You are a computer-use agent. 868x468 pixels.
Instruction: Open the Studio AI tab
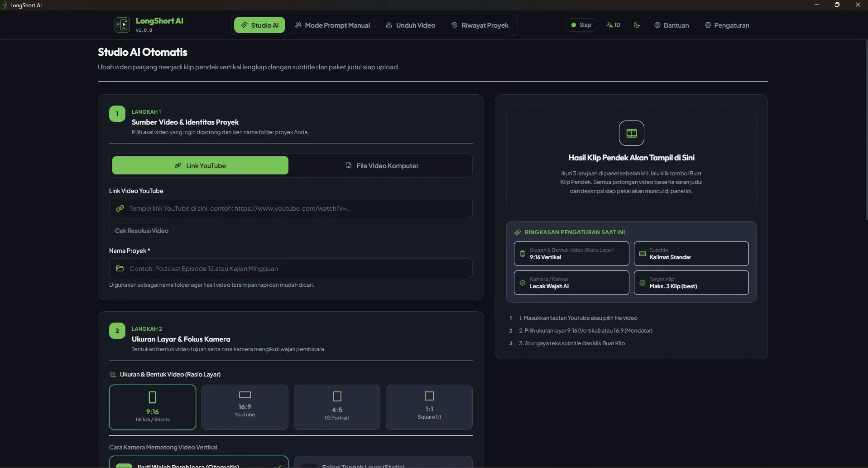click(259, 25)
